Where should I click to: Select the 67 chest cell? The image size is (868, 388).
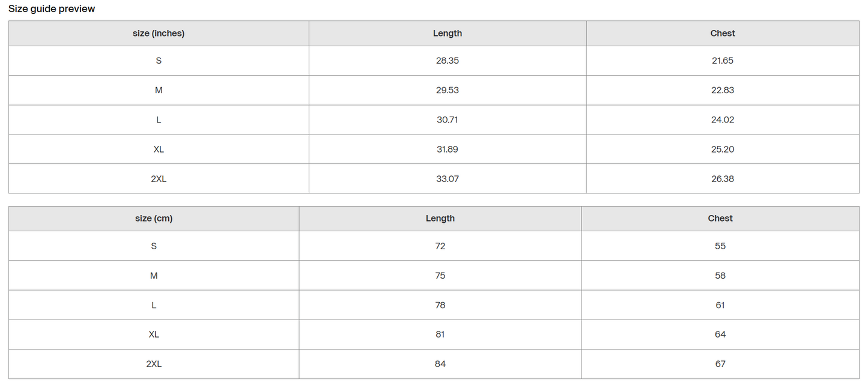[x=720, y=364]
